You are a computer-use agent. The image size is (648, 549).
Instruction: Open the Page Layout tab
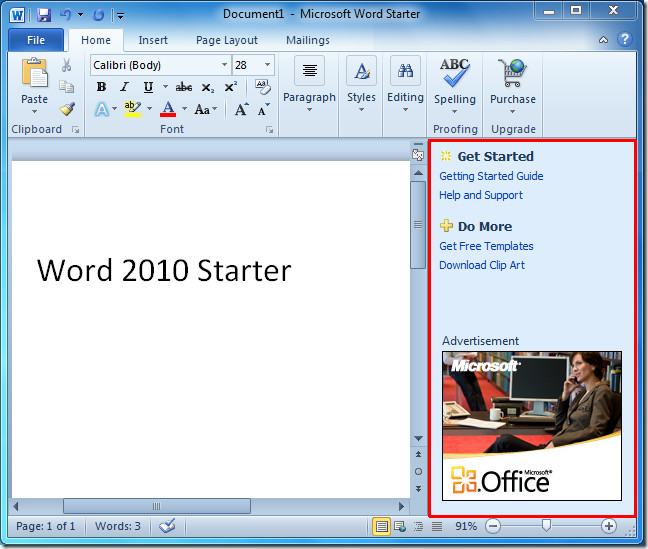coord(226,40)
